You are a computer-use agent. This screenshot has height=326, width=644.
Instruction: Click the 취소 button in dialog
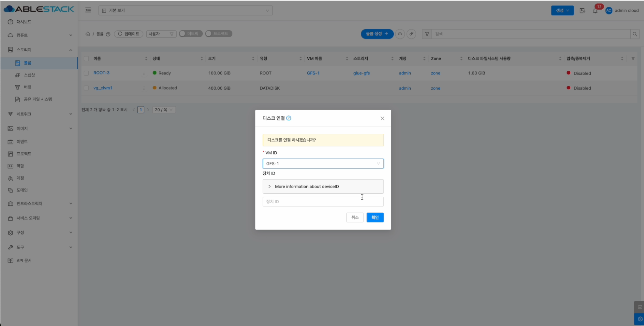355,217
